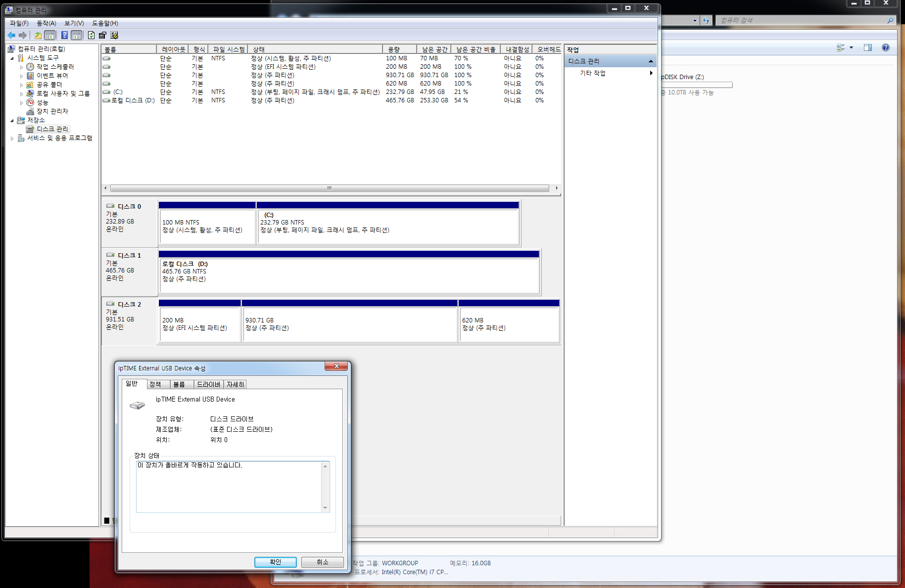Click the 확인 button

[x=276, y=562]
